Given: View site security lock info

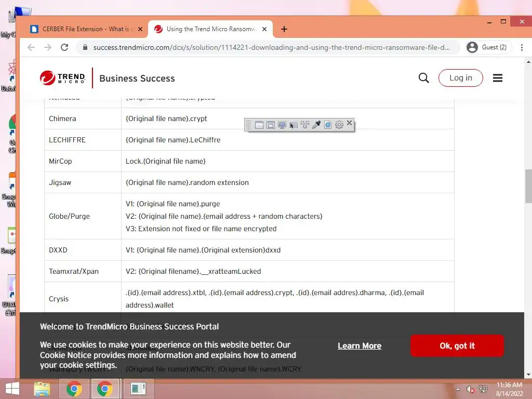Looking at the screenshot, I should click(85, 47).
